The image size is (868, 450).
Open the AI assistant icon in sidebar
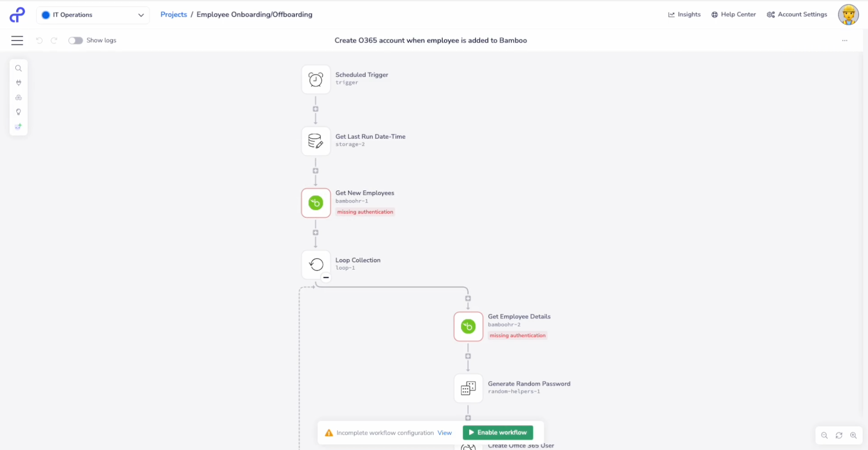[18, 126]
